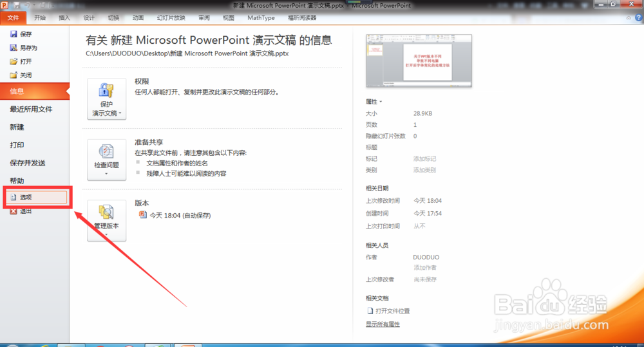Image resolution: width=644 pixels, height=347 pixels.
Task: Click the Add tag (添加标记) field
Action: [424, 158]
